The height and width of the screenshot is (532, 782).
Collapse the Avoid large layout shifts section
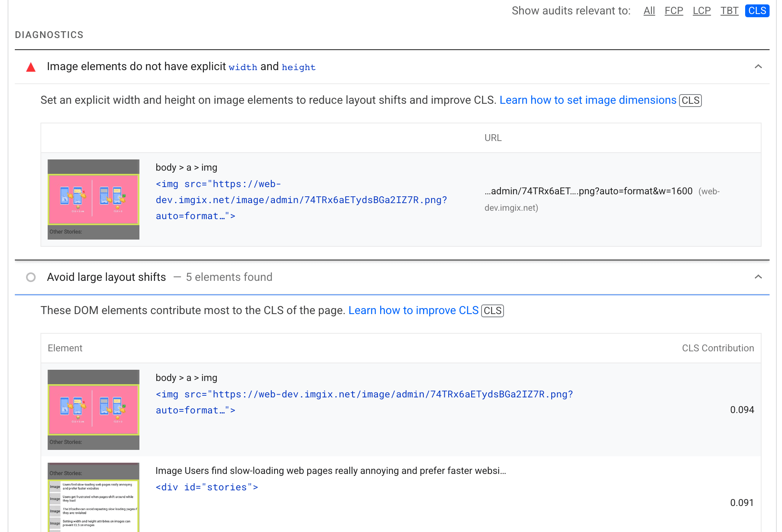click(x=758, y=277)
